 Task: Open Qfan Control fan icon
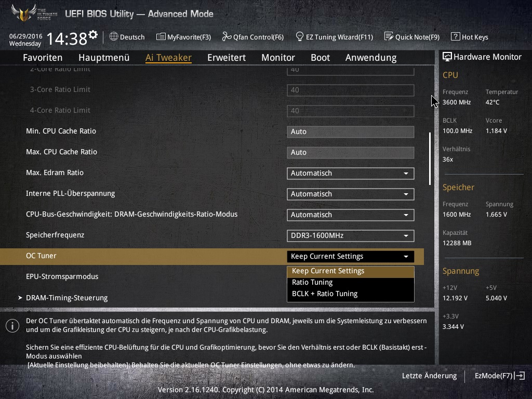coord(227,37)
